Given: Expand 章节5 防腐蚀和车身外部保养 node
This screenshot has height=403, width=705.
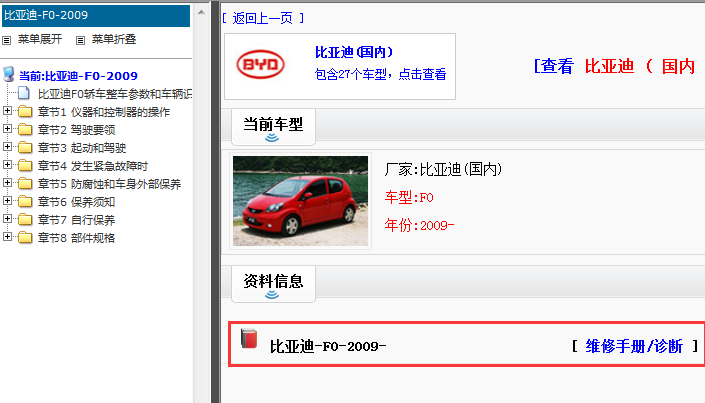Looking at the screenshot, I should point(7,183).
